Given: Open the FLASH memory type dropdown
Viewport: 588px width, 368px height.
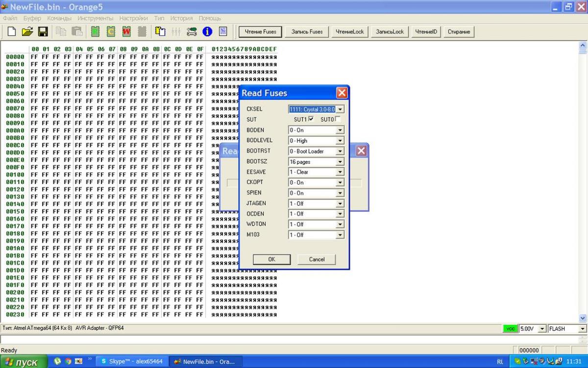Looking at the screenshot, I should 582,329.
